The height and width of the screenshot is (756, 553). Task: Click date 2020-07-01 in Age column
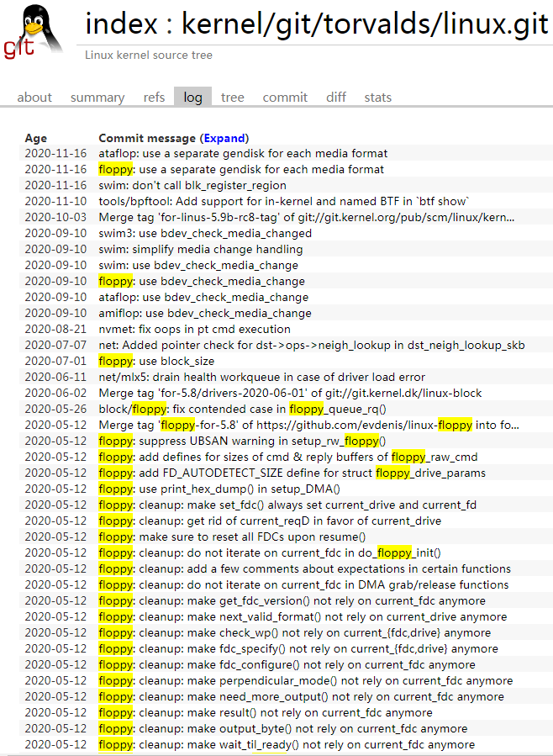(55, 361)
